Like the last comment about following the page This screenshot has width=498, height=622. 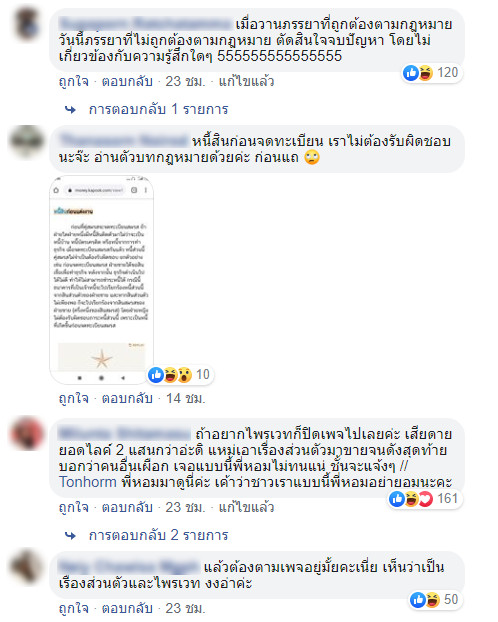(74, 608)
